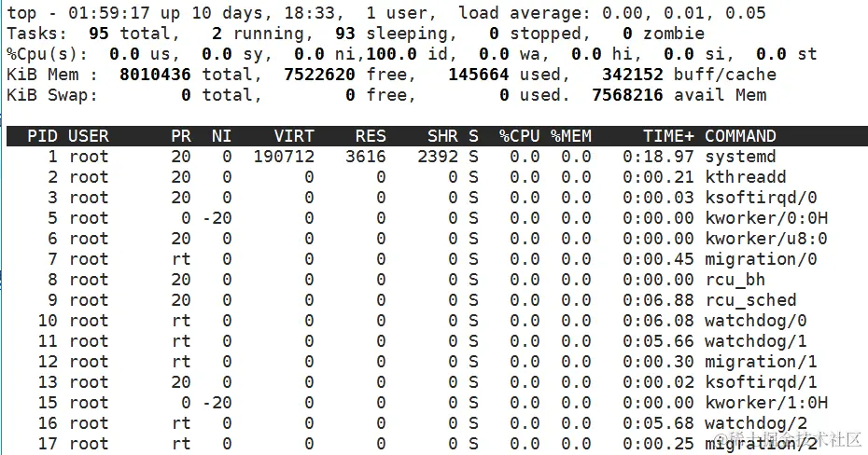Click the 93 sleeping tasks count
The height and width of the screenshot is (455, 868).
345,34
